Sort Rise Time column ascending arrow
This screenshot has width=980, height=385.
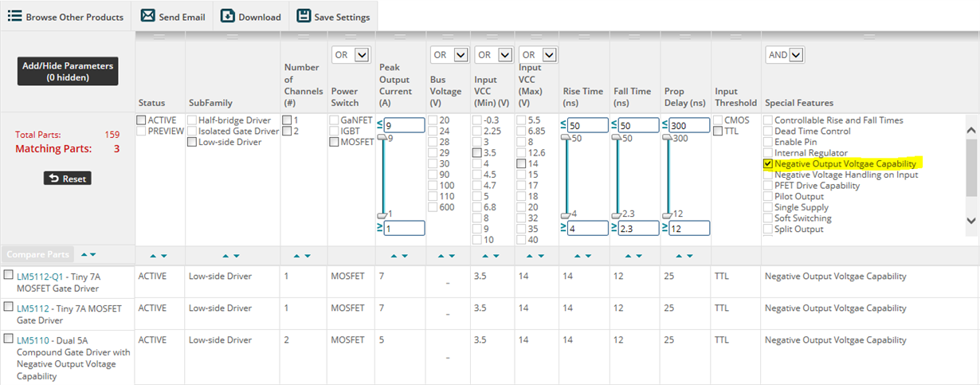pos(578,256)
